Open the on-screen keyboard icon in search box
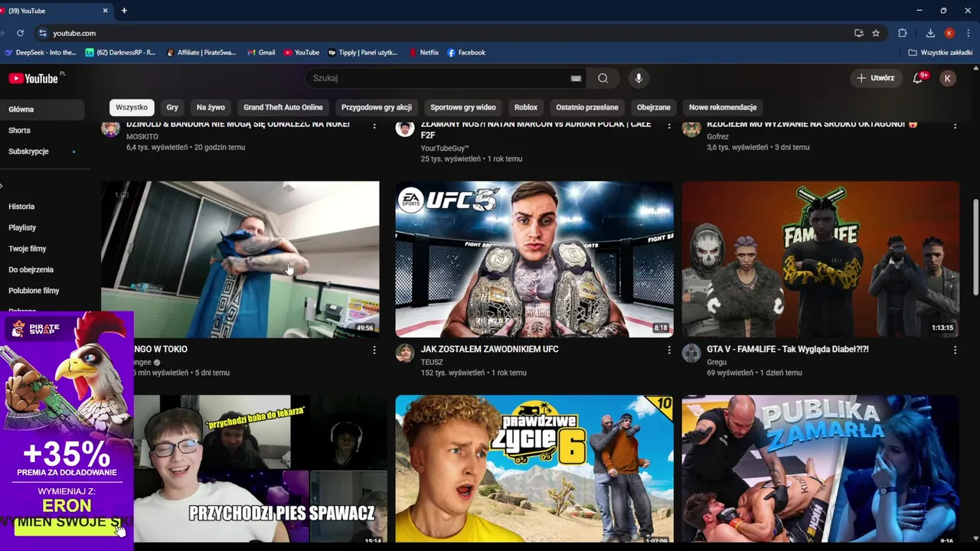This screenshot has width=980, height=551. point(576,78)
